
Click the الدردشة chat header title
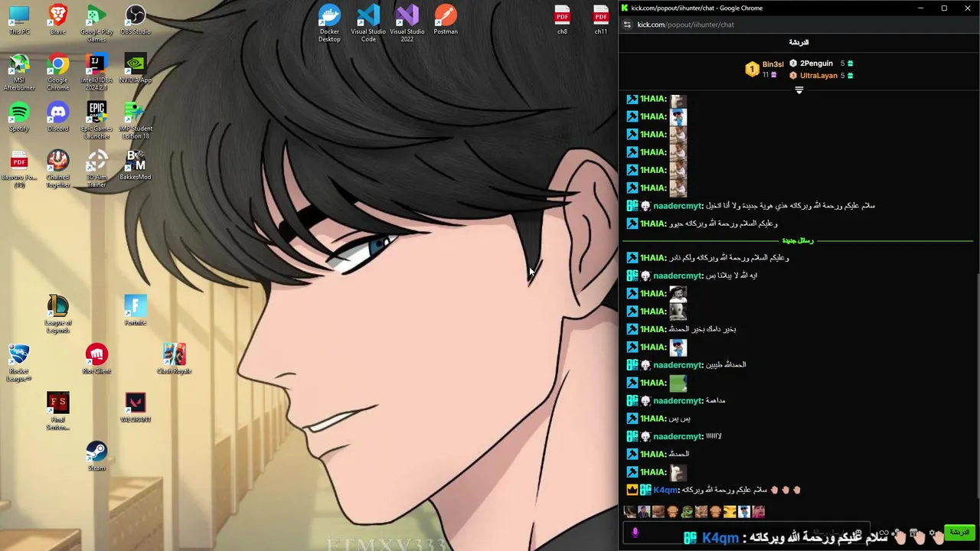click(799, 42)
